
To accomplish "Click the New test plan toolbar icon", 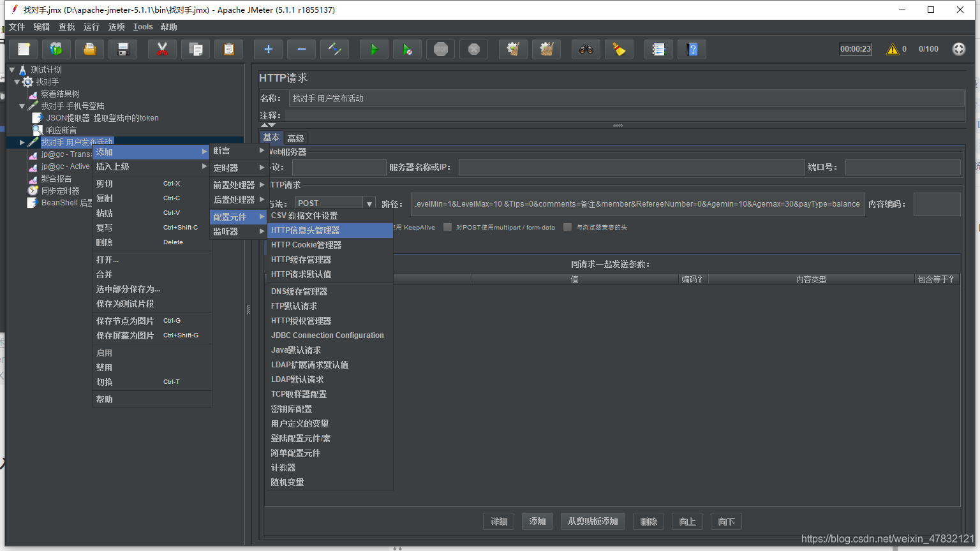I will click(24, 49).
